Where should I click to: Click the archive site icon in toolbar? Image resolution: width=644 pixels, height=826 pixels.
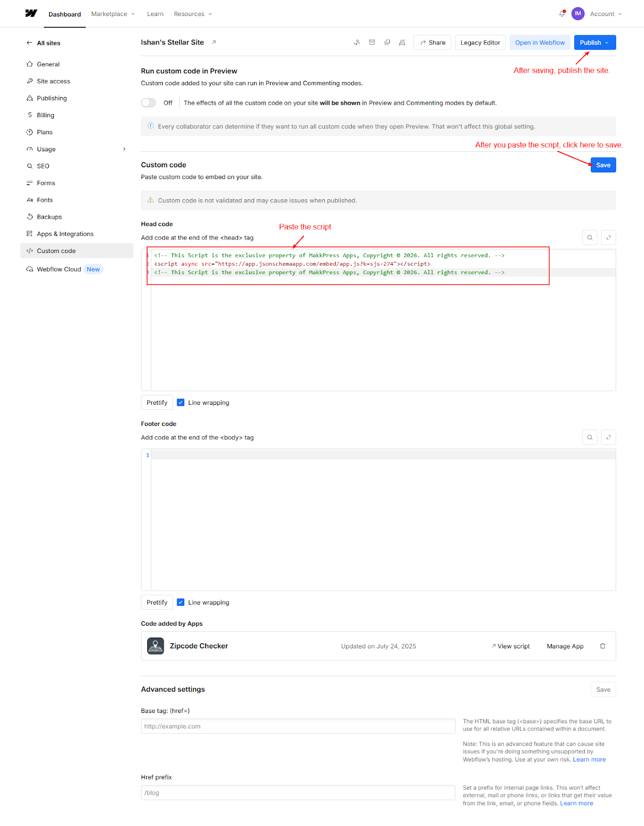(x=372, y=42)
